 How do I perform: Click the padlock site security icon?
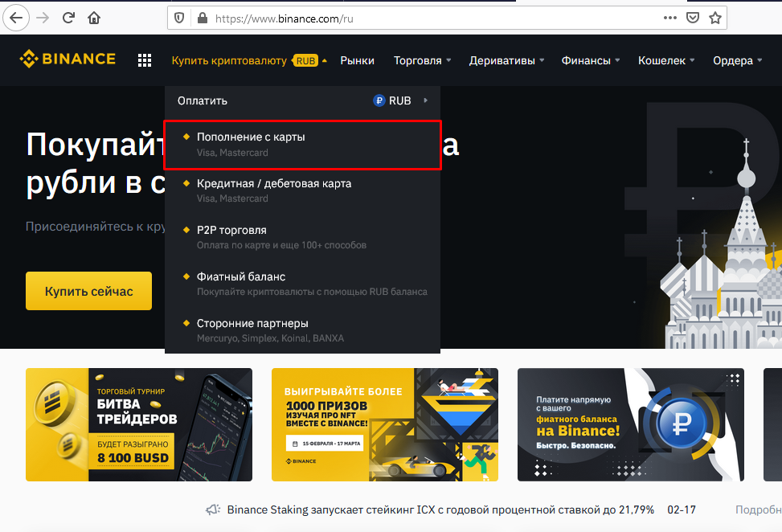click(x=202, y=18)
